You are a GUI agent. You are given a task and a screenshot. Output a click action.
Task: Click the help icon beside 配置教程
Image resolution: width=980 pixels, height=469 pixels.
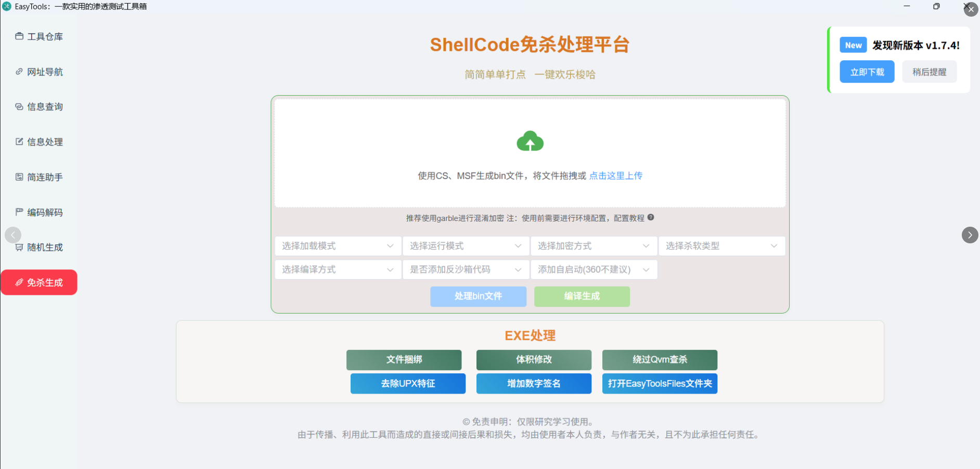point(651,217)
